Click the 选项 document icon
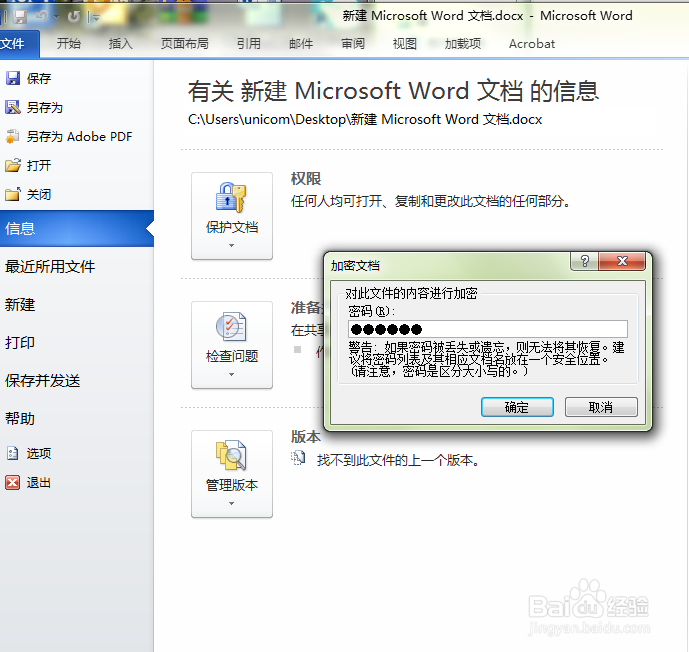The height and width of the screenshot is (652, 689). coord(13,453)
